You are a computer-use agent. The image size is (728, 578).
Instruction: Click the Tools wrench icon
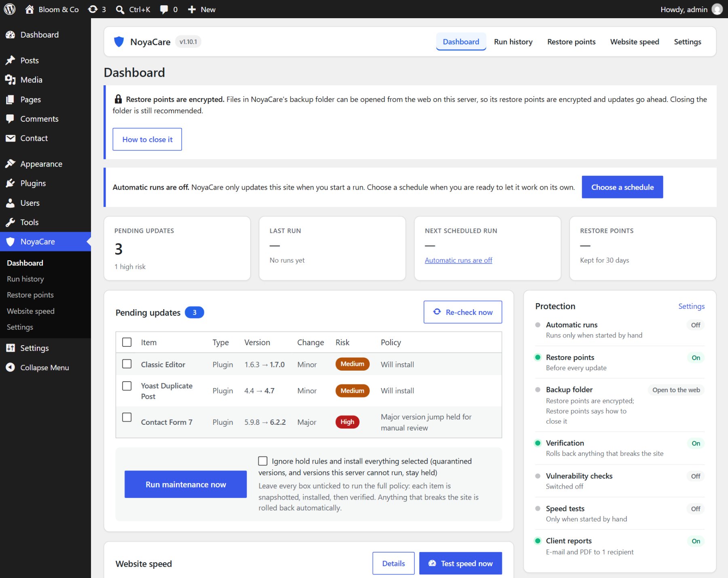point(11,222)
